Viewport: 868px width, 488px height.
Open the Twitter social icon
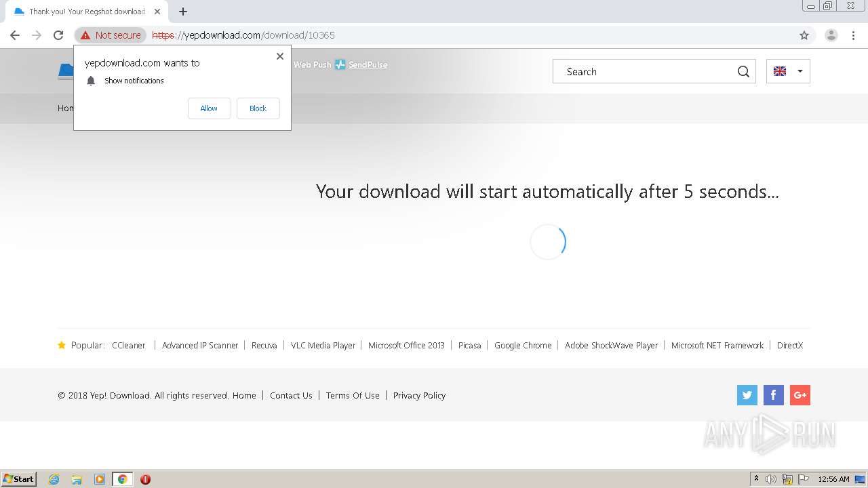(747, 395)
